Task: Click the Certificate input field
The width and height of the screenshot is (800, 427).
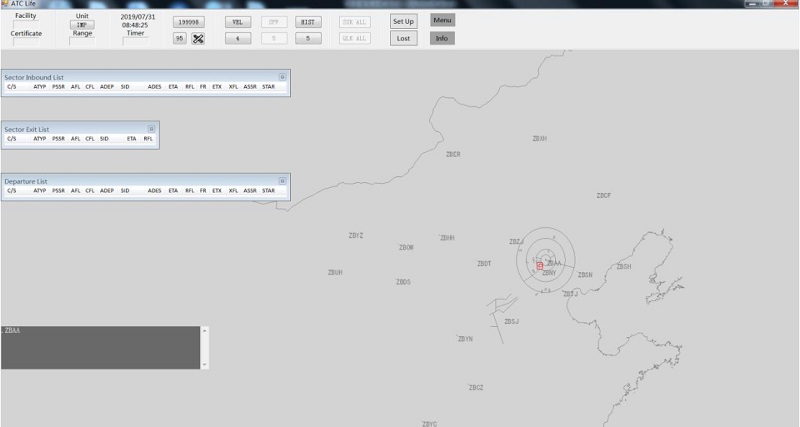Action: 26,42
